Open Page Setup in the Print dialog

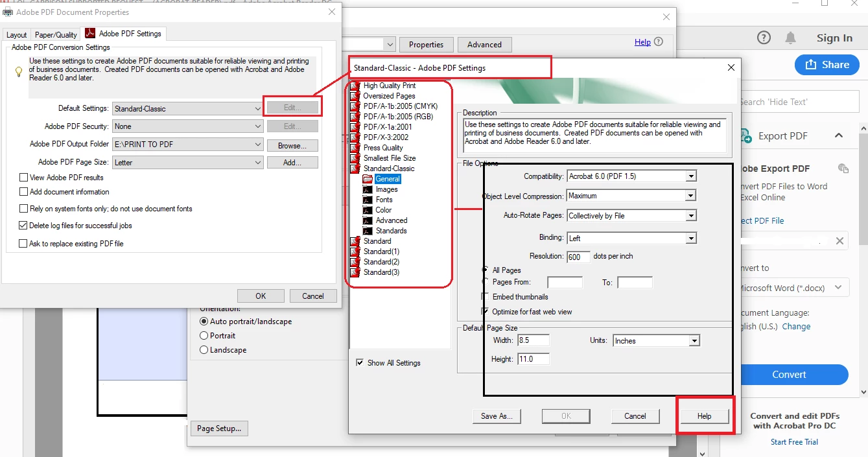tap(219, 428)
